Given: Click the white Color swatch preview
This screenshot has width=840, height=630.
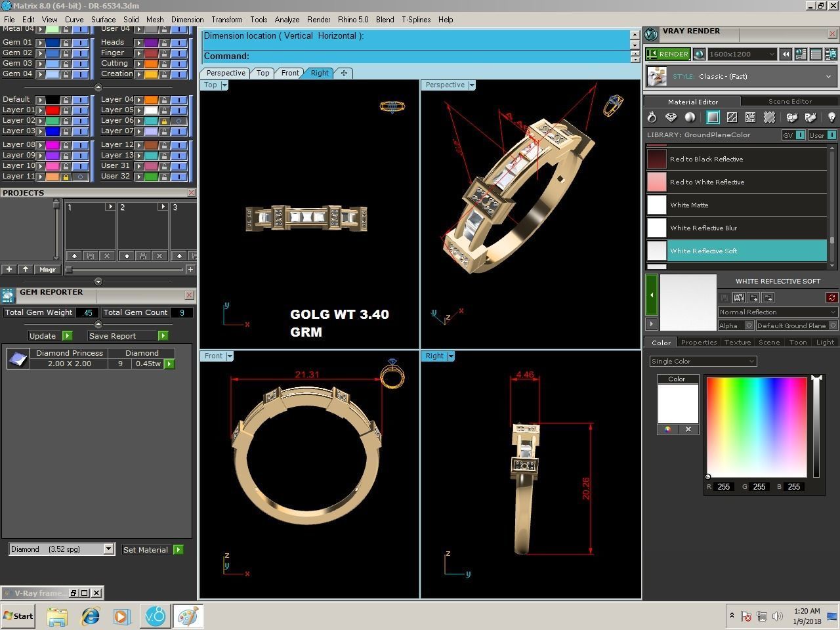Looking at the screenshot, I should 678,404.
